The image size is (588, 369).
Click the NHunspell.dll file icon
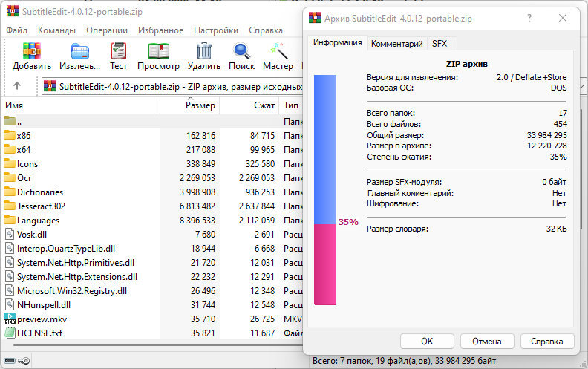tap(10, 305)
